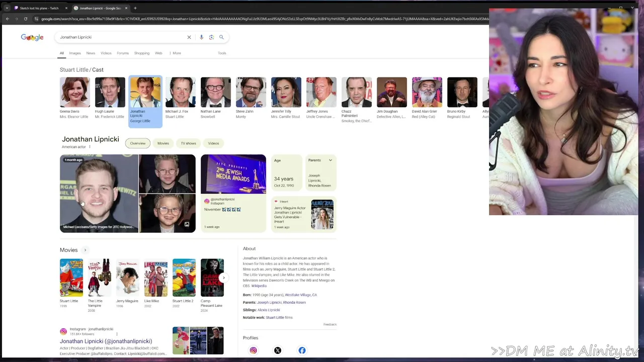Open a new browser tab with plus icon

click(x=135, y=8)
